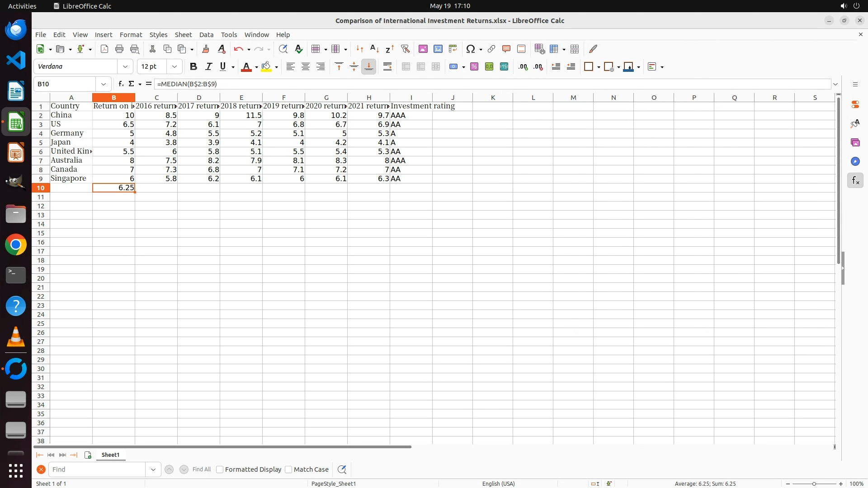Expand the font name dropdown
Screen dimensions: 868x488
[x=125, y=66]
